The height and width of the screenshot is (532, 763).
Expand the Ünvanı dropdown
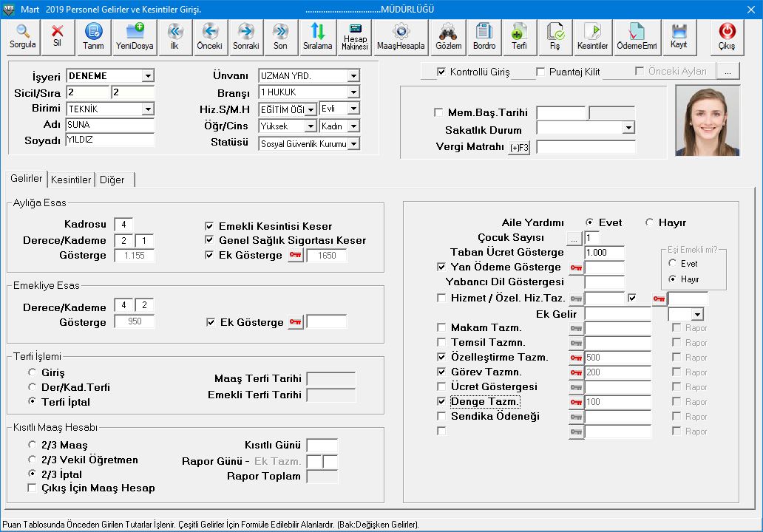pos(353,76)
